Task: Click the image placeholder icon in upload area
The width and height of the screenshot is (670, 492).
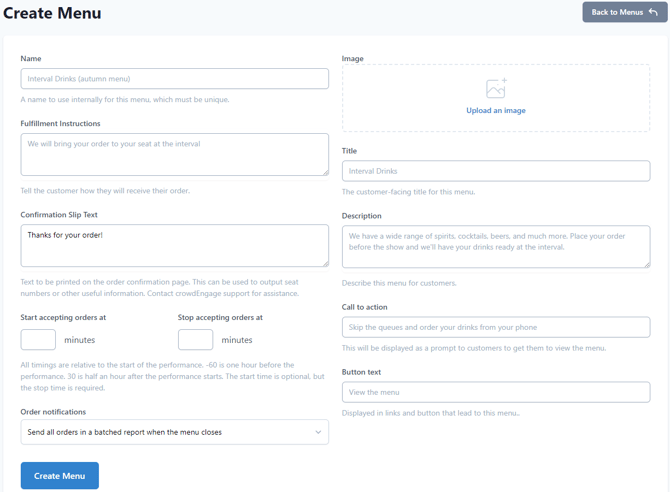Action: coord(496,89)
